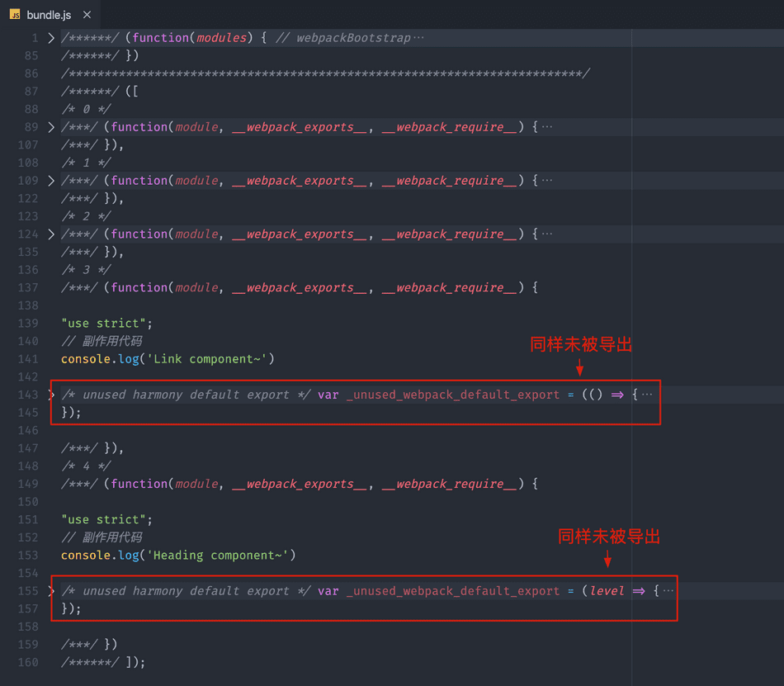
Task: Click _unused_webpack_default_export variable on line 143
Action: [x=453, y=395]
